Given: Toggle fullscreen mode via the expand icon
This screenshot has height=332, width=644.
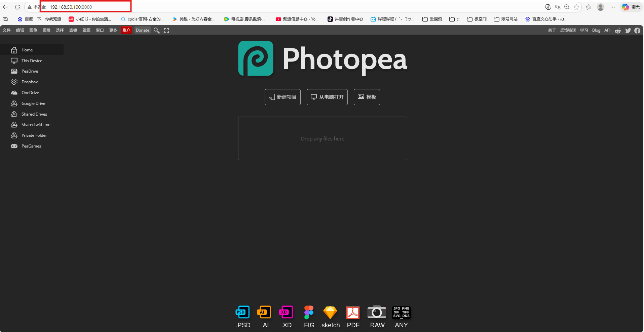Looking at the screenshot, I should (x=166, y=30).
